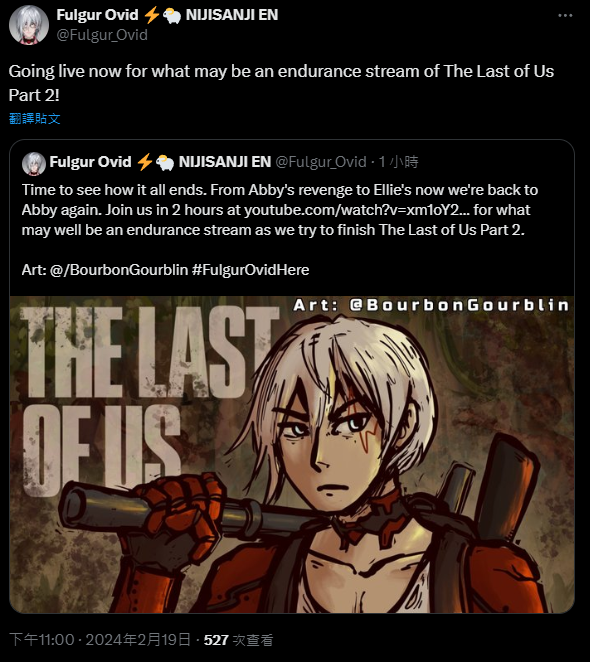
Task: Click the #FulgurOvidHere hashtag
Action: (250, 270)
